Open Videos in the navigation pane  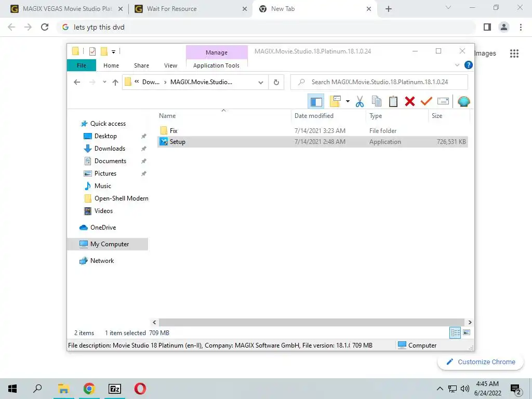[x=103, y=211]
